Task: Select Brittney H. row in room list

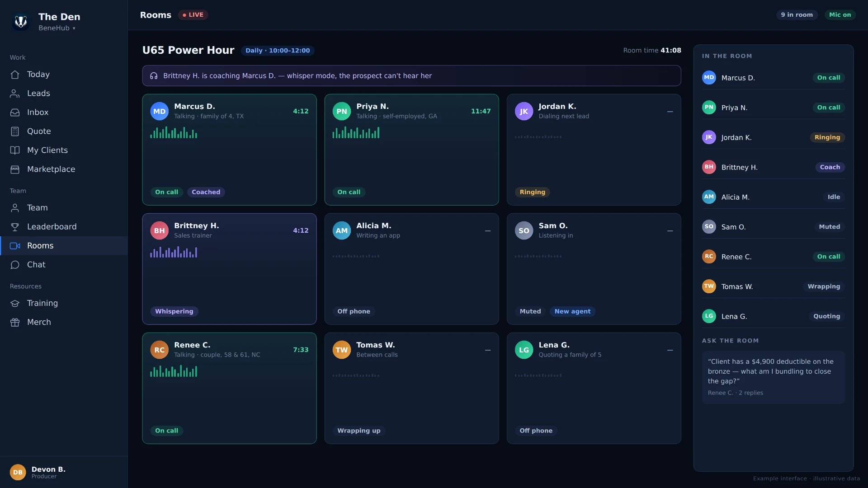Action: tap(773, 167)
